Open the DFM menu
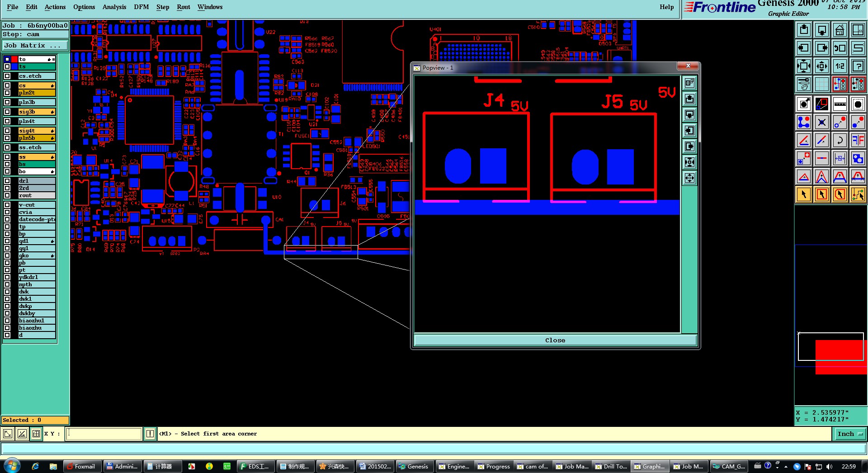 tap(142, 7)
